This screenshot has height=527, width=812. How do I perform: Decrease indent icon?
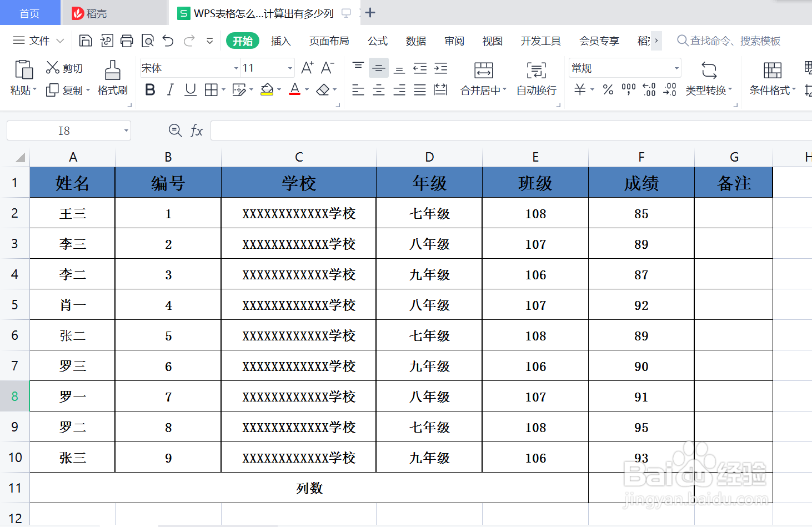click(420, 68)
